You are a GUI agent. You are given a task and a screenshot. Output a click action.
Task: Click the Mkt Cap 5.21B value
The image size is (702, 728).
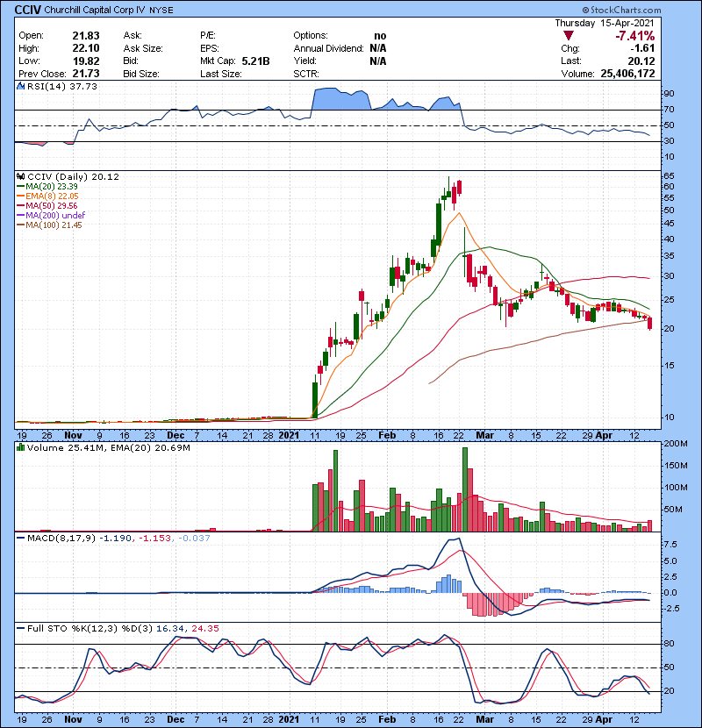point(255,61)
